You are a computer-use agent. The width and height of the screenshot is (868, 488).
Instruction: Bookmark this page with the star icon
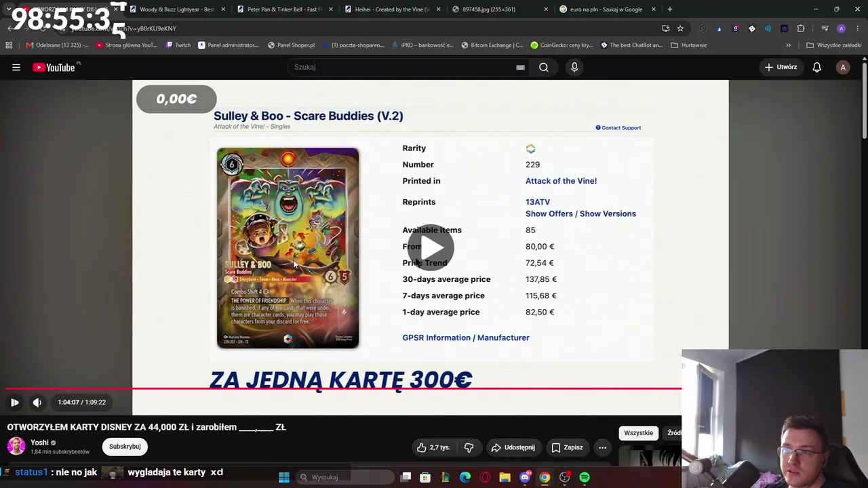click(x=680, y=28)
